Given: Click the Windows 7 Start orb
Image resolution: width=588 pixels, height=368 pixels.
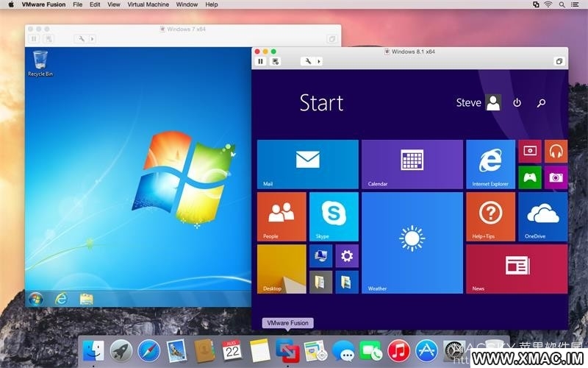Looking at the screenshot, I should [35, 300].
